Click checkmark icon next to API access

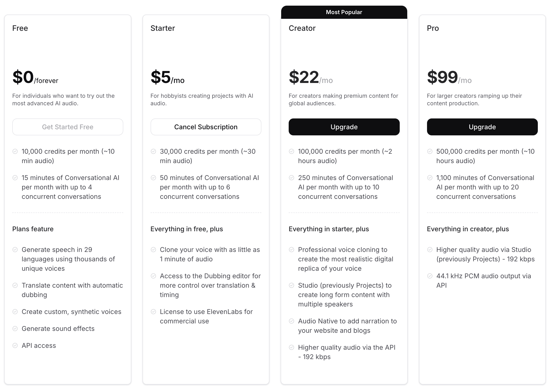coord(15,345)
